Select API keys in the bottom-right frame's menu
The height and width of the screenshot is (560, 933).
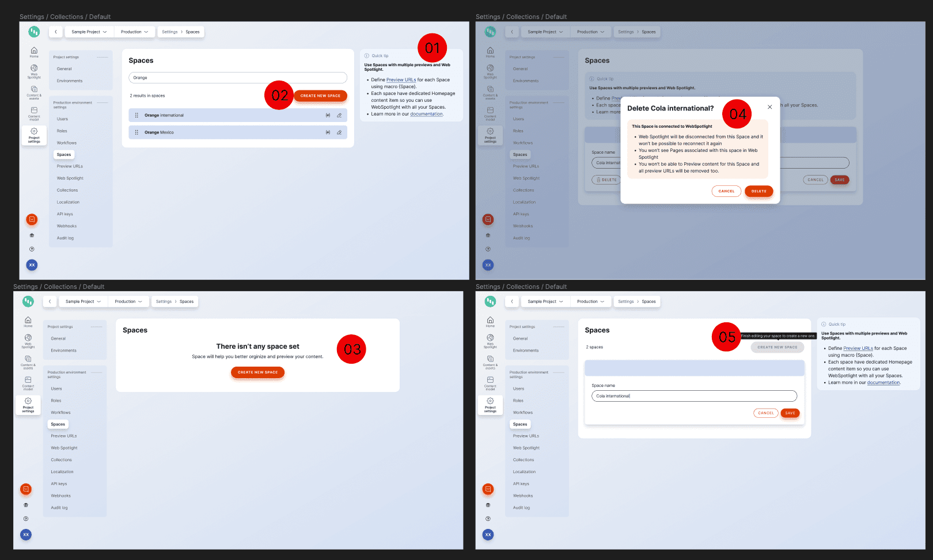click(521, 484)
